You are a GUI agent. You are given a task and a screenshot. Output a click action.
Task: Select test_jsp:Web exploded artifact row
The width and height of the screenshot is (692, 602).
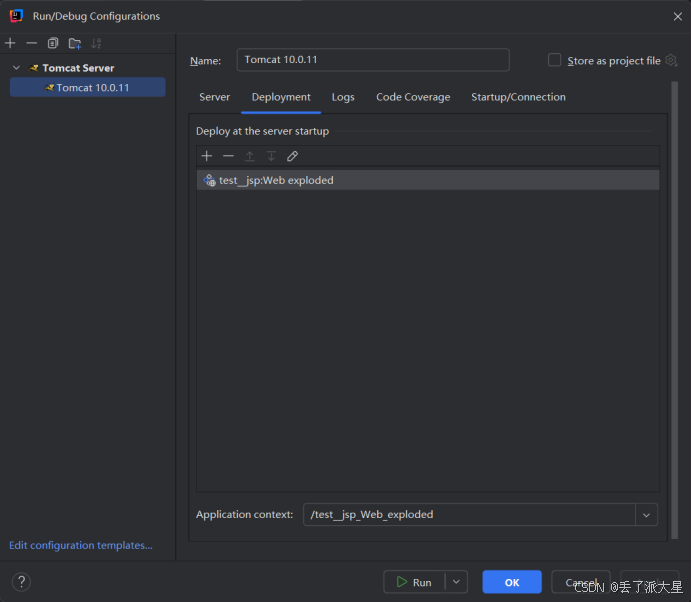(428, 180)
